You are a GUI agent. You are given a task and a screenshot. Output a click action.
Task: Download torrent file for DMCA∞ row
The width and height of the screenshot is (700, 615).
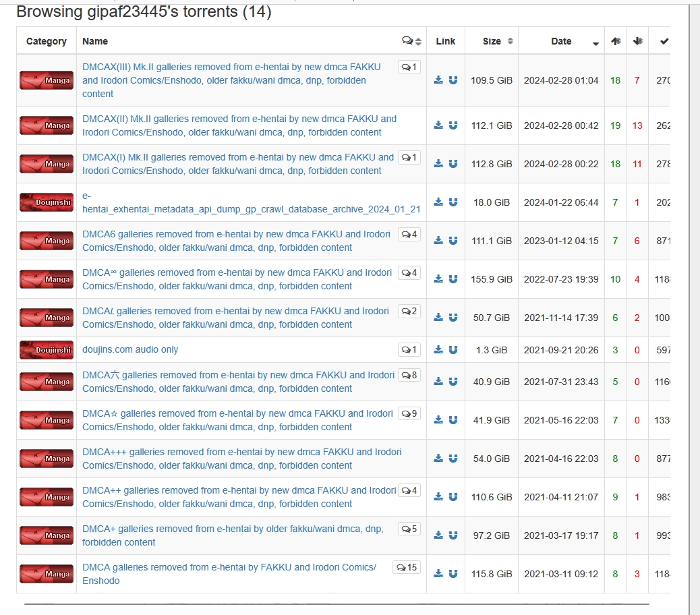coord(438,279)
